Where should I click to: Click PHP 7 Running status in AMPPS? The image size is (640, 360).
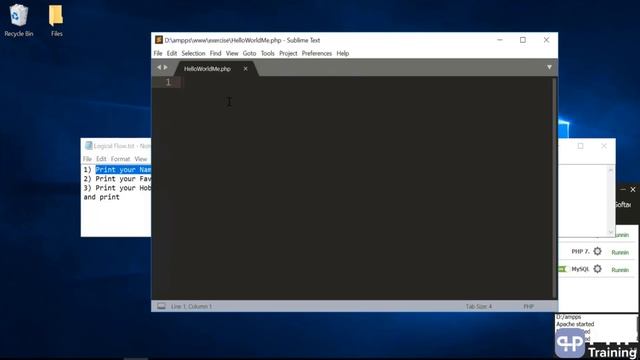tap(620, 253)
